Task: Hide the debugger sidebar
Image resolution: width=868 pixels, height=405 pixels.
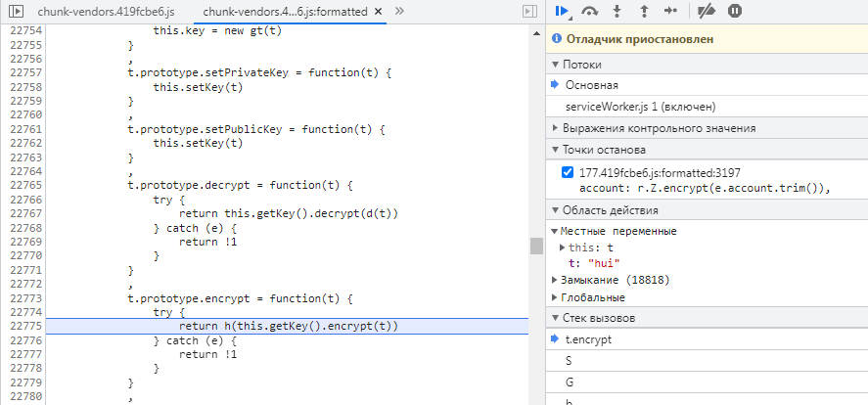Action: coord(530,11)
